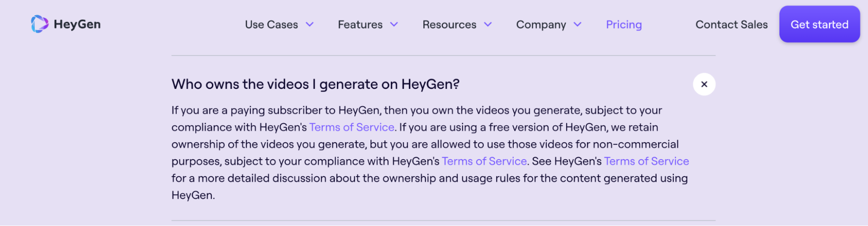Image resolution: width=868 pixels, height=226 pixels.
Task: Expand the Resources dropdown arrow
Action: pyautogui.click(x=488, y=25)
